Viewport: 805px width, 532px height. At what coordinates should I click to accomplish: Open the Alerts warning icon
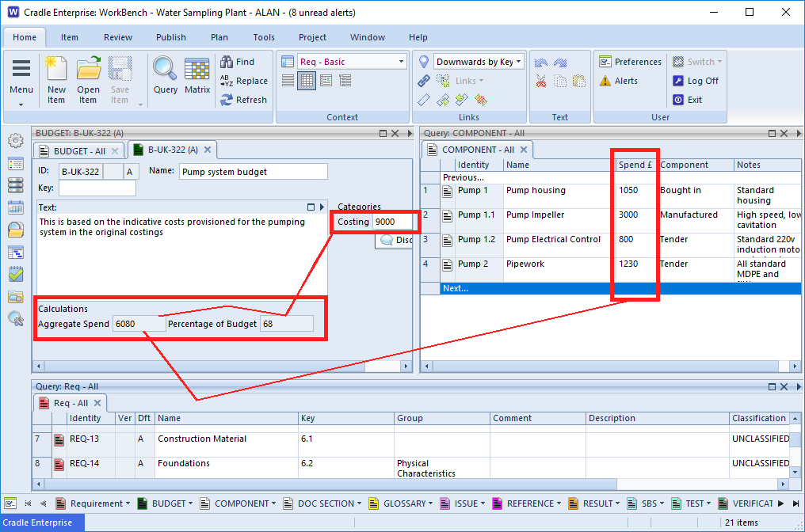pos(605,81)
